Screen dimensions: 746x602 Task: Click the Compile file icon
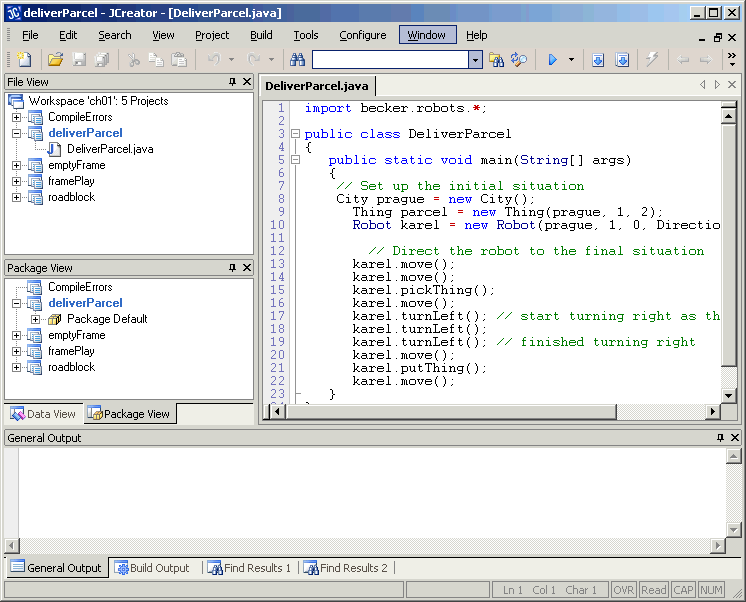(x=598, y=60)
